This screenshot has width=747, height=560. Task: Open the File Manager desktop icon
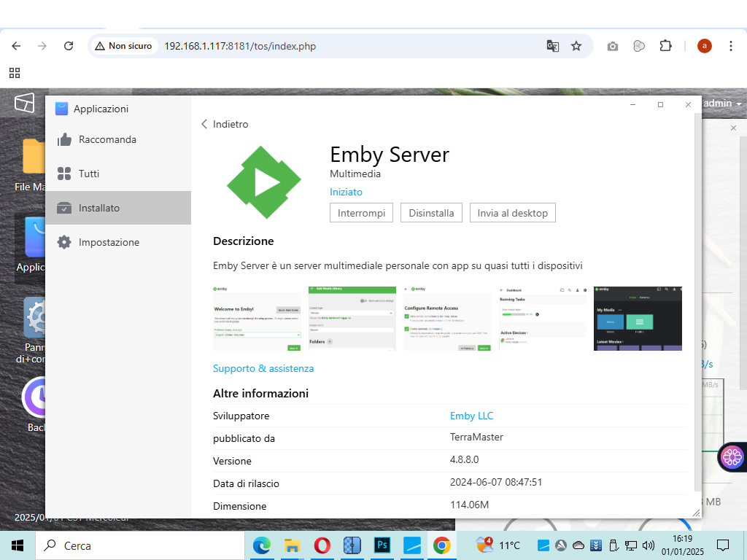tap(32, 157)
